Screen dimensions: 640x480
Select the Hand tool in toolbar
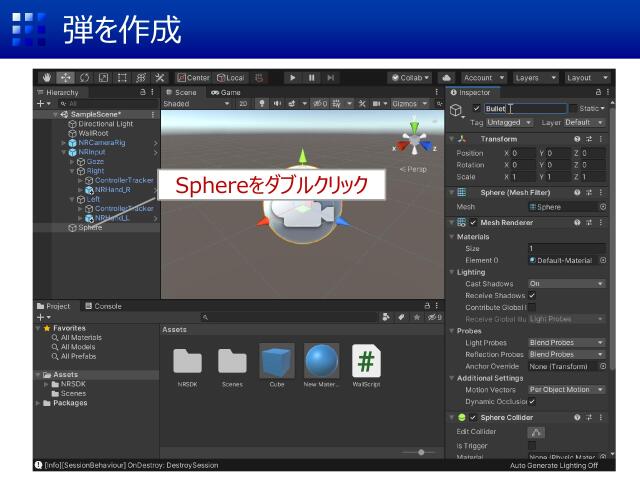coord(47,78)
